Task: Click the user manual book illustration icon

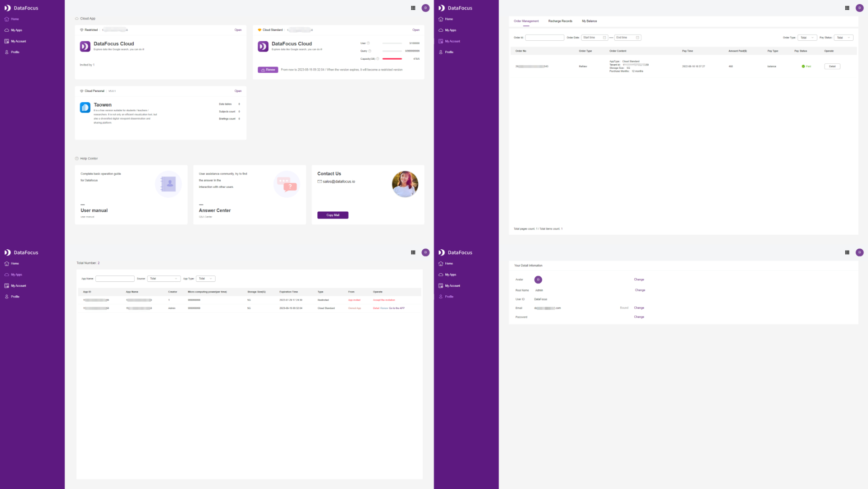Action: click(168, 184)
